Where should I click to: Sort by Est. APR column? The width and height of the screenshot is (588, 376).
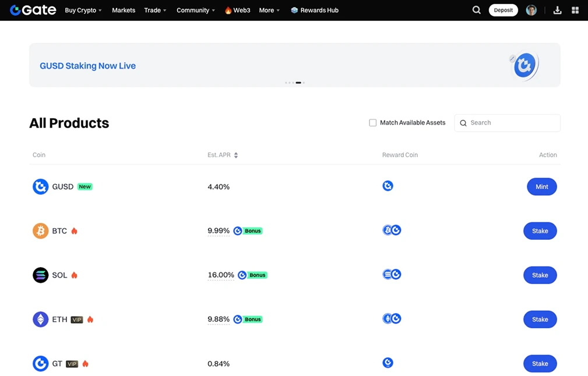[223, 155]
